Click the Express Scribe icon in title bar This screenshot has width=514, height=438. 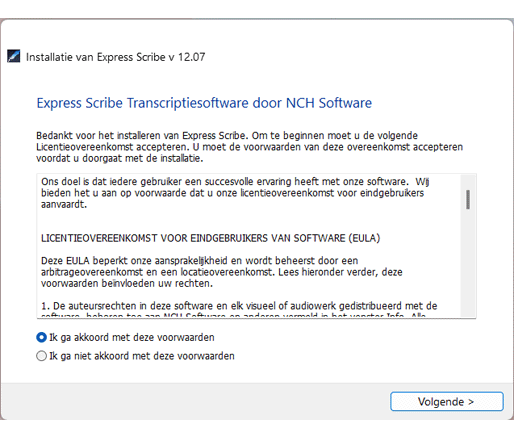[14, 56]
